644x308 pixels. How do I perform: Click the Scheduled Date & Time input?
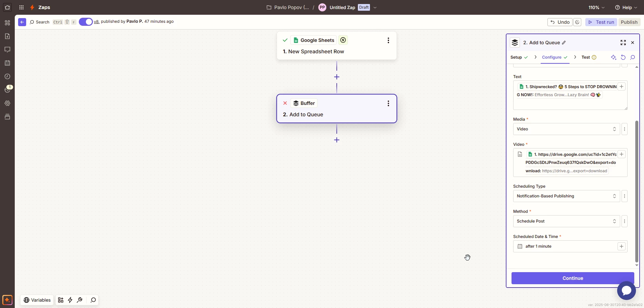click(570, 246)
